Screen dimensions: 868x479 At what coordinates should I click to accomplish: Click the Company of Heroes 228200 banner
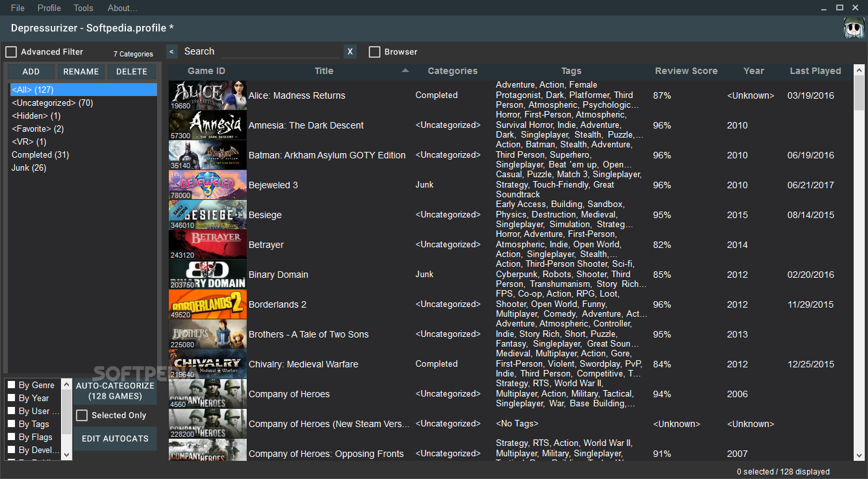[x=208, y=424]
